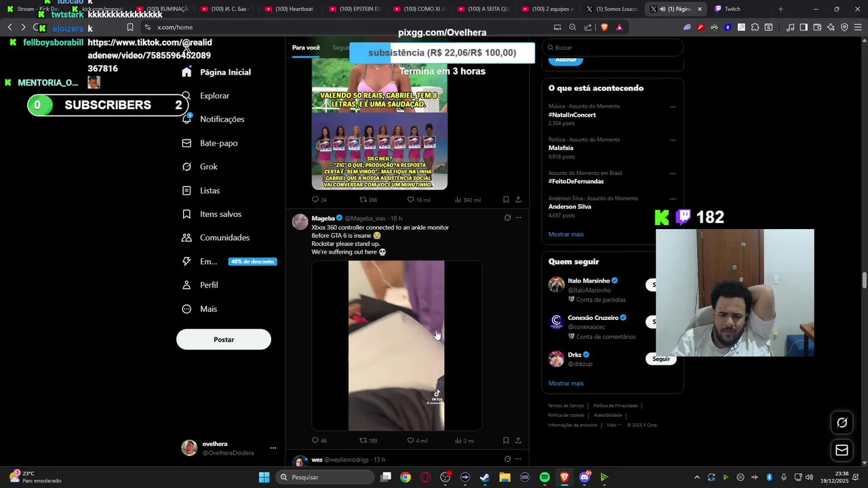Click the Windows taskbar Pesquisar box

click(x=325, y=477)
